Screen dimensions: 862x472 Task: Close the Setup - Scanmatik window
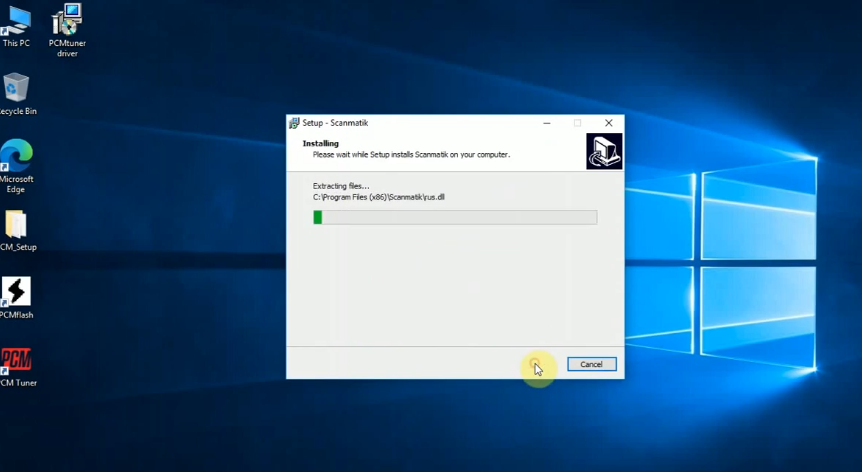[x=609, y=123]
